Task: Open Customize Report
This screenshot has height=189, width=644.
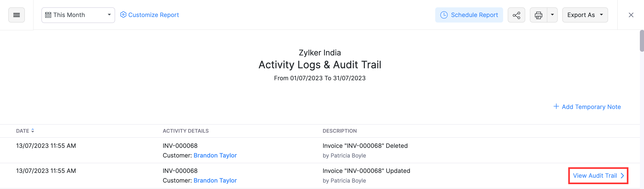Action: click(154, 15)
